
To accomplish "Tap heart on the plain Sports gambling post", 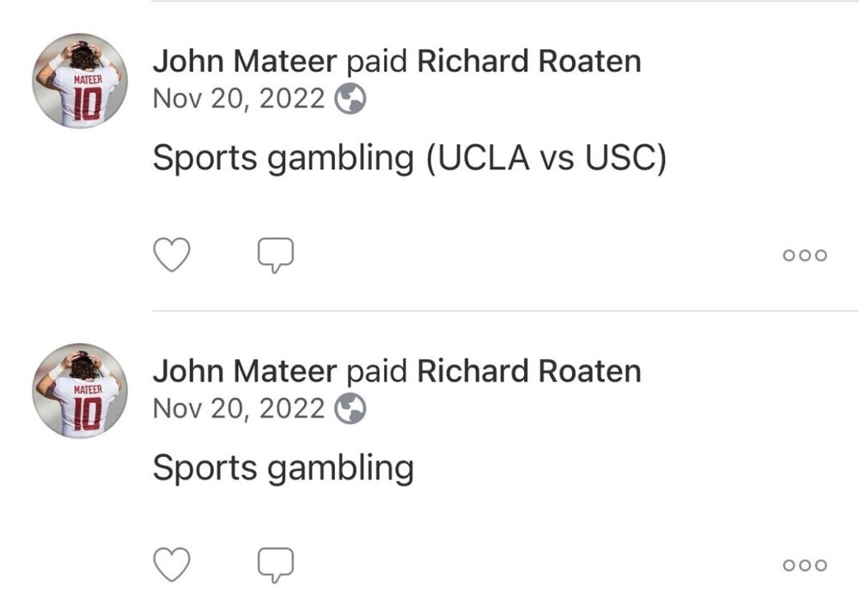I will 171,564.
